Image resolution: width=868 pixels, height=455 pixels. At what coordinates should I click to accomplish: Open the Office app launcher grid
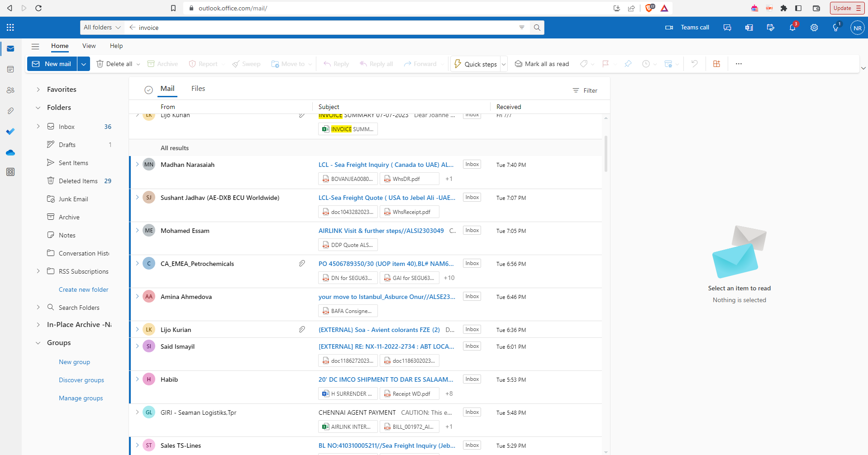click(x=10, y=28)
